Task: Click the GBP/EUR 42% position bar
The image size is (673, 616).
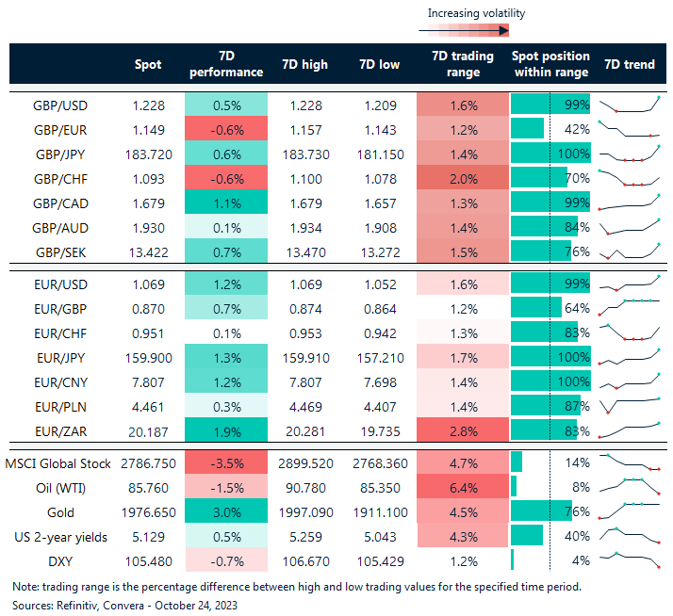Action: (x=528, y=129)
